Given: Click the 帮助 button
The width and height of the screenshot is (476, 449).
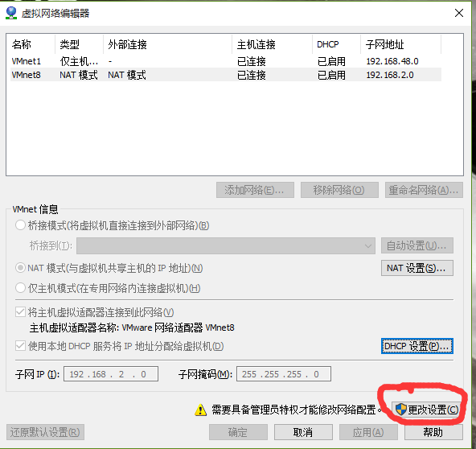Looking at the screenshot, I should coord(433,432).
